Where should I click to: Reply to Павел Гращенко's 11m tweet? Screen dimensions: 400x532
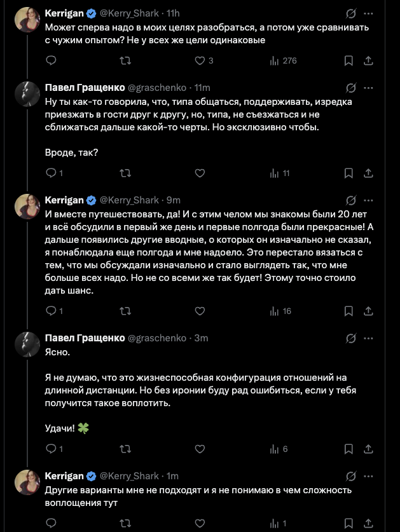tap(52, 173)
